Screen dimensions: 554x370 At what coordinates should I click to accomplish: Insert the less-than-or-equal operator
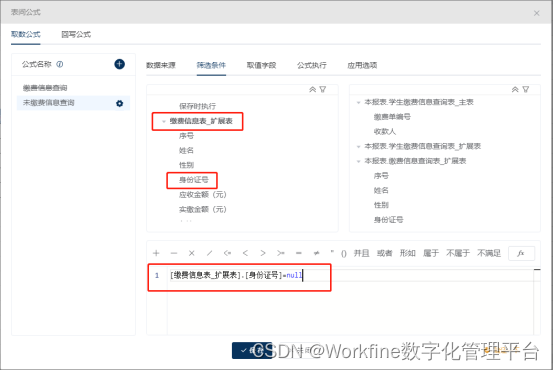(x=227, y=253)
